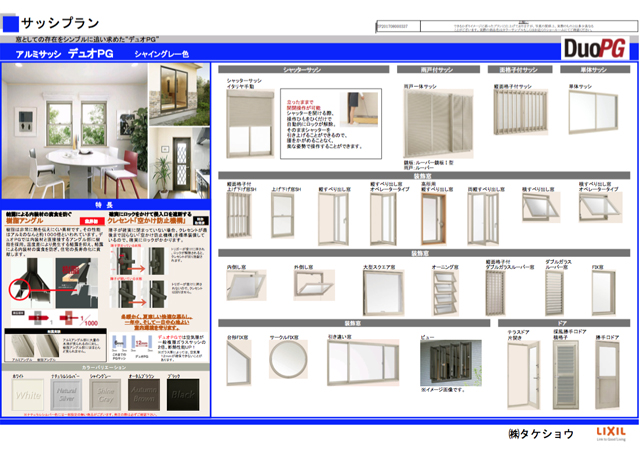Open the 両縦すべり出し窓 window image
The height and width of the screenshot is (466, 640).
(x=483, y=219)
